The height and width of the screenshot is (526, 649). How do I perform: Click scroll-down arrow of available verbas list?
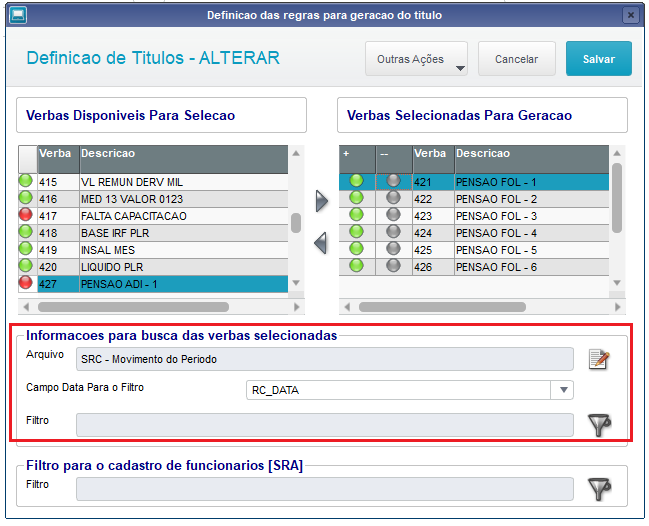[296, 283]
